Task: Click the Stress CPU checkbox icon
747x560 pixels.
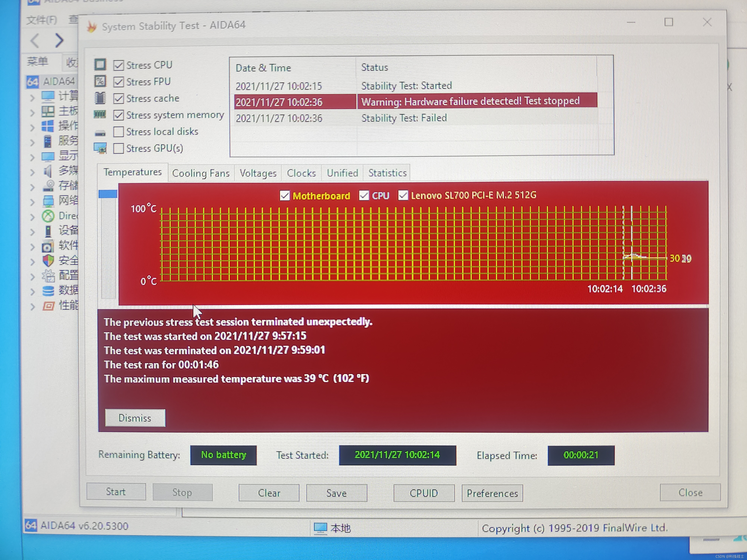Action: pos(117,65)
